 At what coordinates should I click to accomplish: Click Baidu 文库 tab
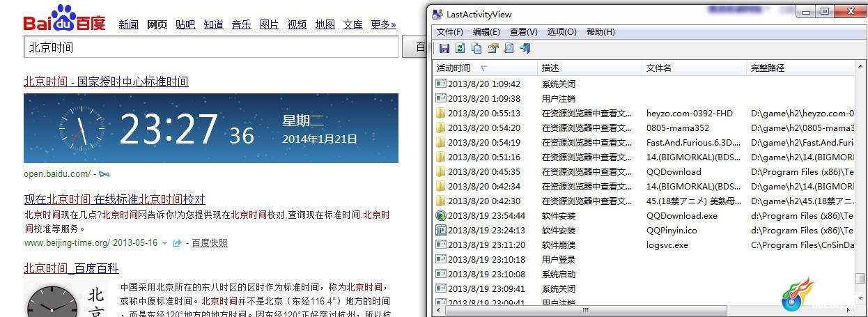(352, 24)
